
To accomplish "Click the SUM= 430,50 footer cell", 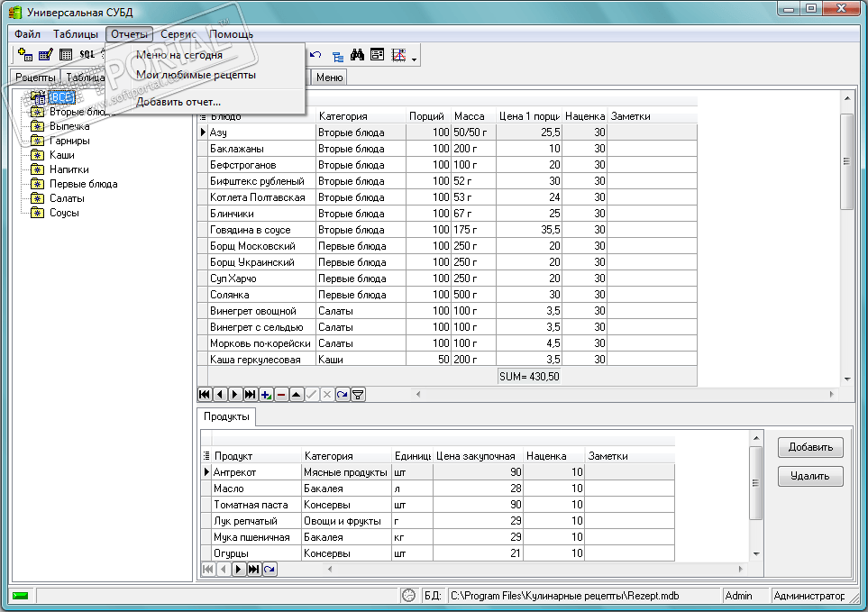I will click(x=529, y=377).
